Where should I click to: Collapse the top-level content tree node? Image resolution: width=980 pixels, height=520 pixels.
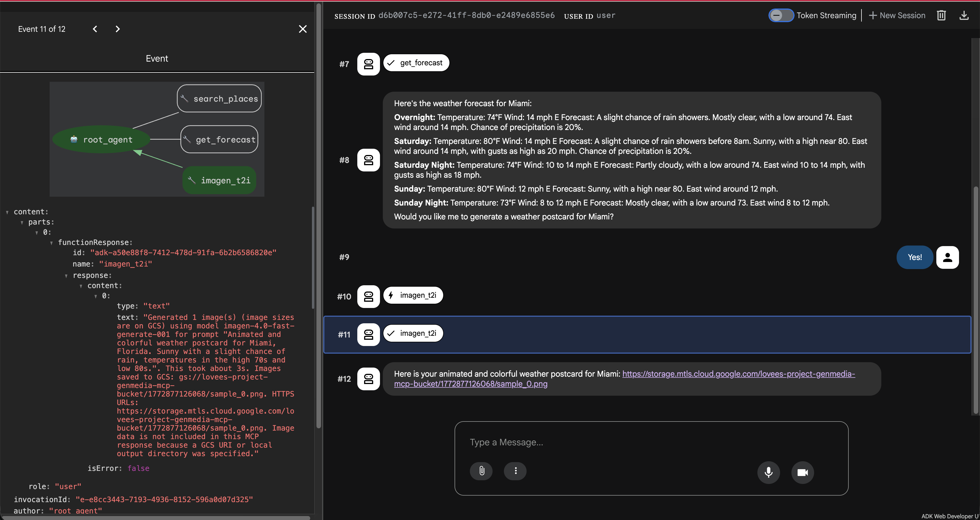[x=7, y=212]
